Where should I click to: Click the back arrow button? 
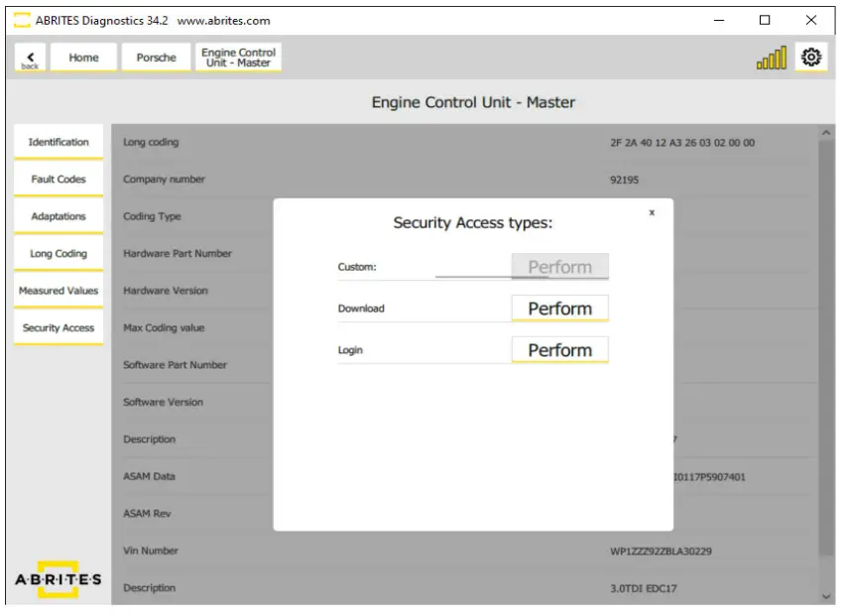30,58
